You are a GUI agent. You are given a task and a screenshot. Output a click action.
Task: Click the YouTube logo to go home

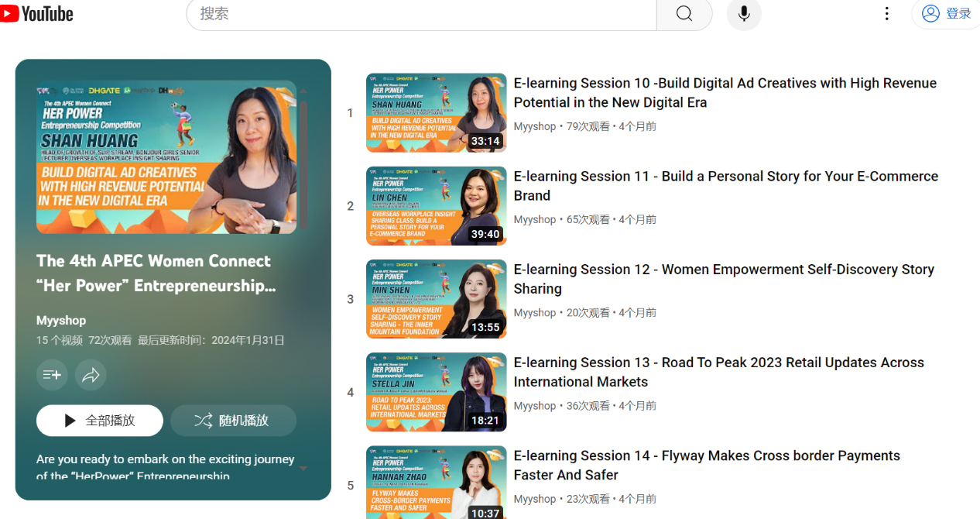[x=37, y=13]
